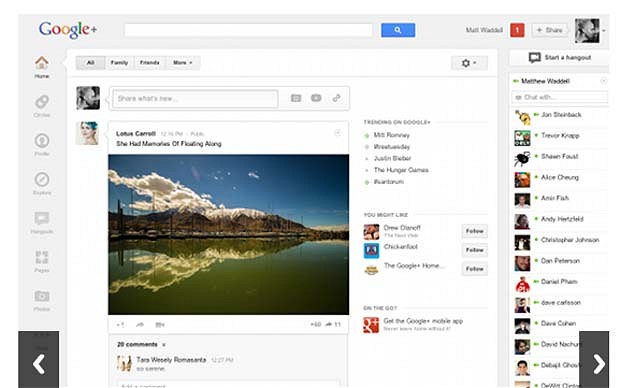Click +1 on Lotus Carroll's post

120,325
